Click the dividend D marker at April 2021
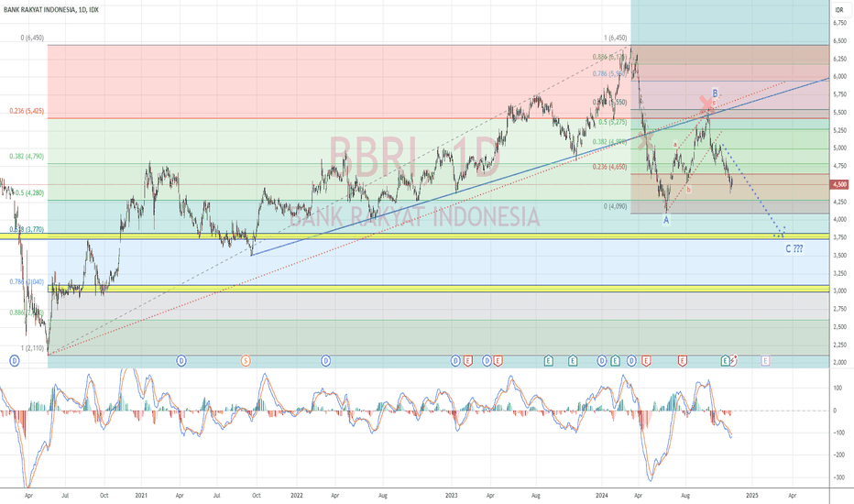This screenshot has width=854, height=504. [x=181, y=361]
